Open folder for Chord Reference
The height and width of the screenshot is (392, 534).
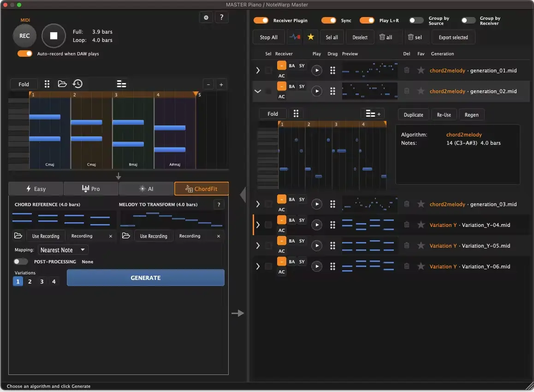tap(18, 236)
